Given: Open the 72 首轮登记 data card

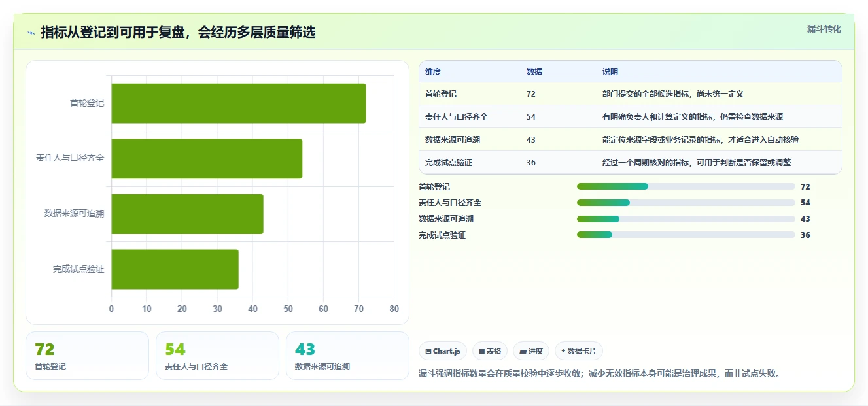Looking at the screenshot, I should (x=88, y=356).
